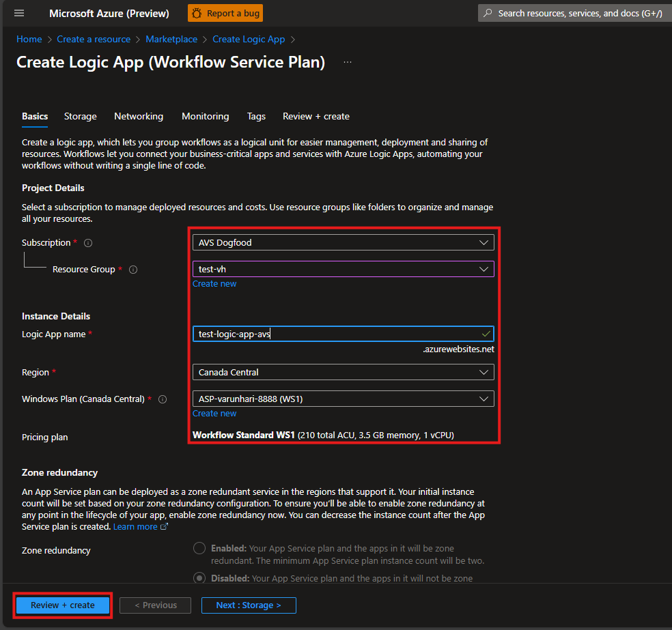This screenshot has width=672, height=630.
Task: Open the Region dropdown
Action: (x=343, y=372)
